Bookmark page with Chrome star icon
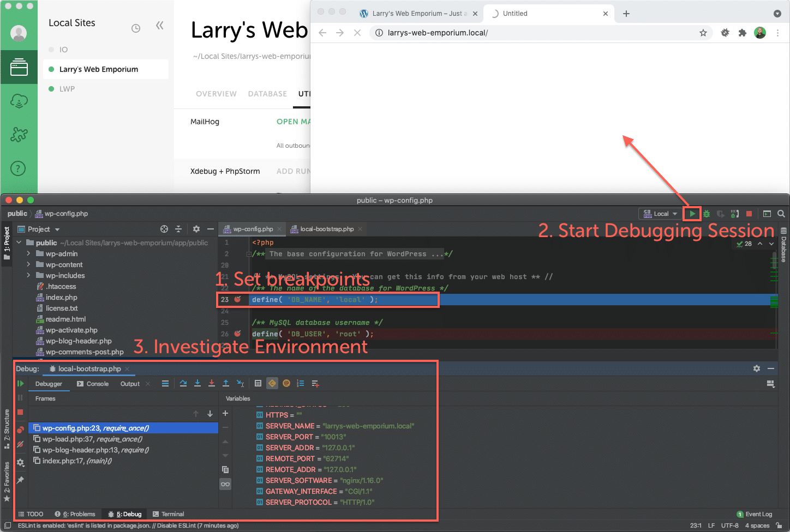Viewport: 790px width, 532px height. [x=703, y=33]
